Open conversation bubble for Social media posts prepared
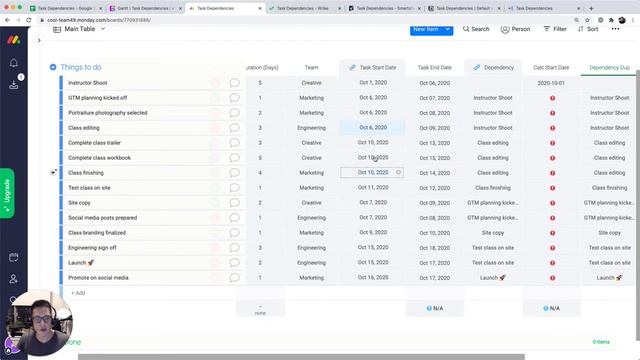Viewport: 640px width, 360px height. (x=234, y=218)
